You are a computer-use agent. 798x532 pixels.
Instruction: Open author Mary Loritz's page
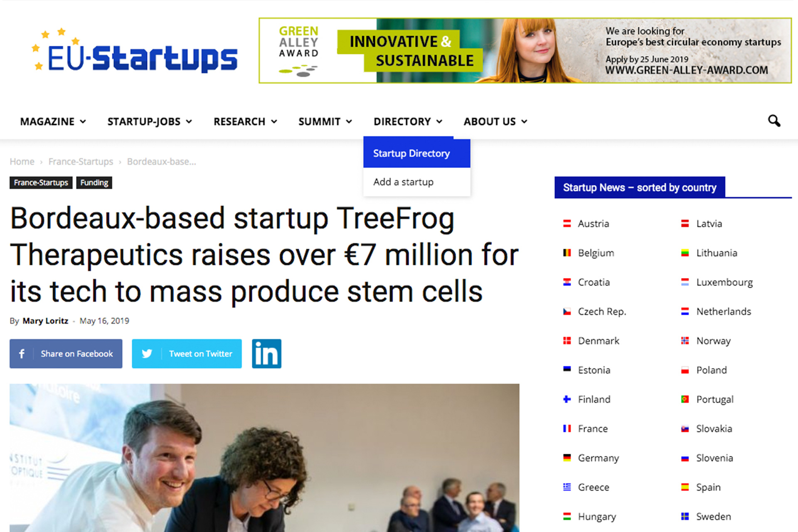[45, 321]
